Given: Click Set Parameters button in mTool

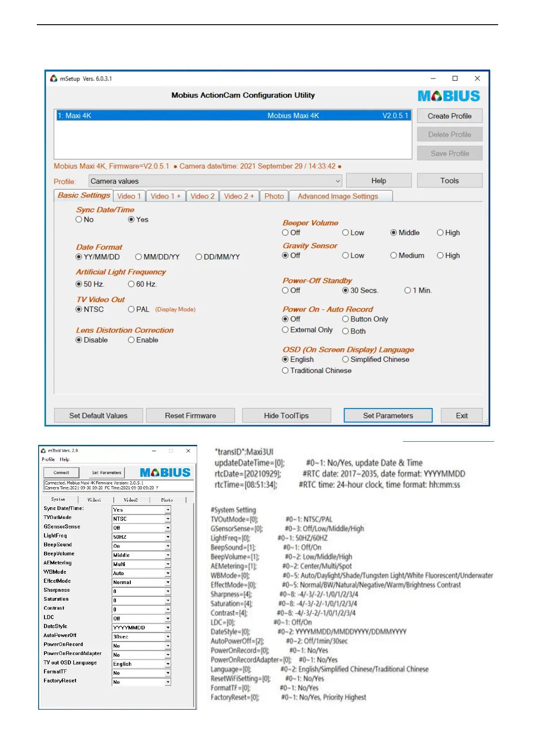Looking at the screenshot, I should (x=107, y=473).
